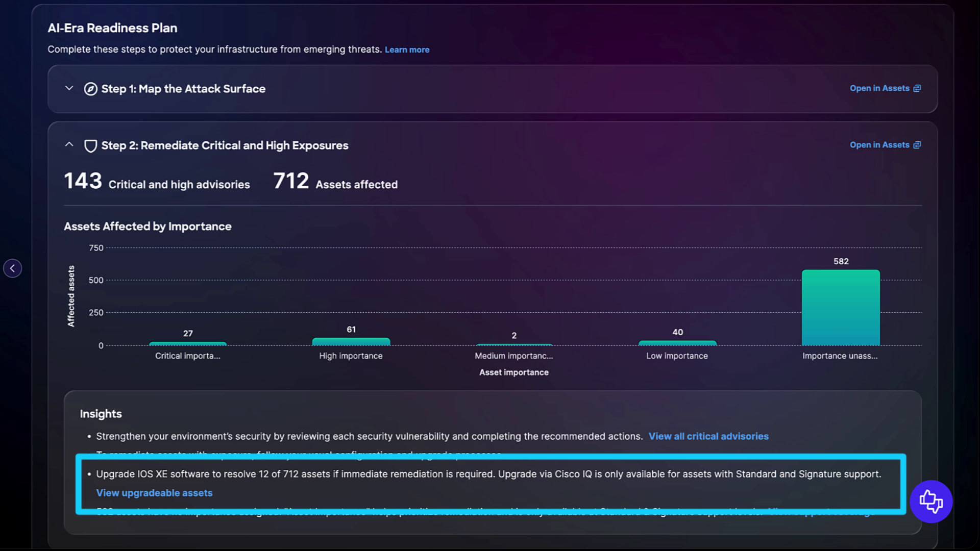The width and height of the screenshot is (980, 551).
Task: Select the High importance bar showing 61
Action: (x=351, y=341)
